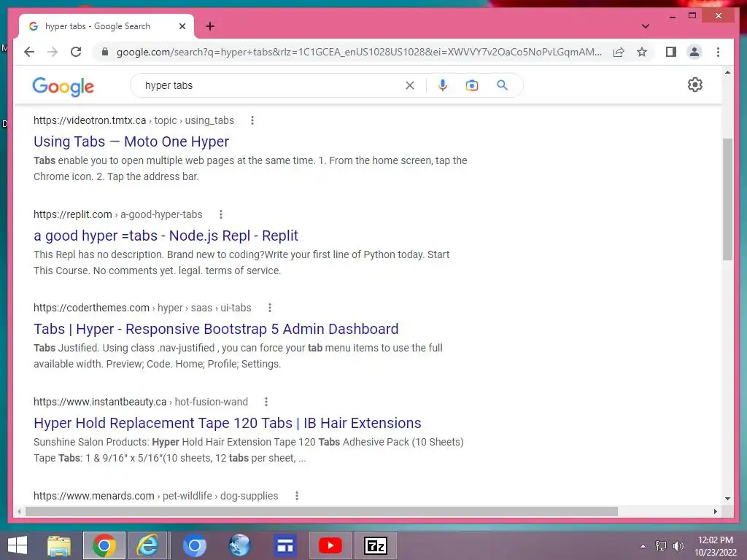Screen dimensions: 747x560
Task: Open the blue Chromium taskbar icon
Action: click(x=194, y=545)
